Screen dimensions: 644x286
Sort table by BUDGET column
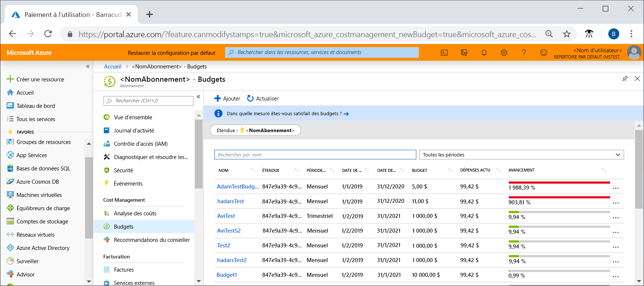click(450, 170)
